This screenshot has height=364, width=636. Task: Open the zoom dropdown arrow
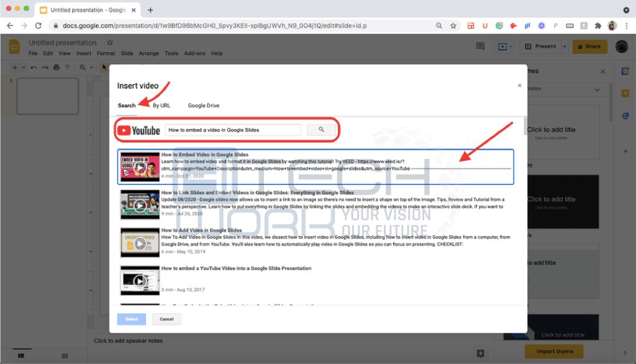[92, 67]
